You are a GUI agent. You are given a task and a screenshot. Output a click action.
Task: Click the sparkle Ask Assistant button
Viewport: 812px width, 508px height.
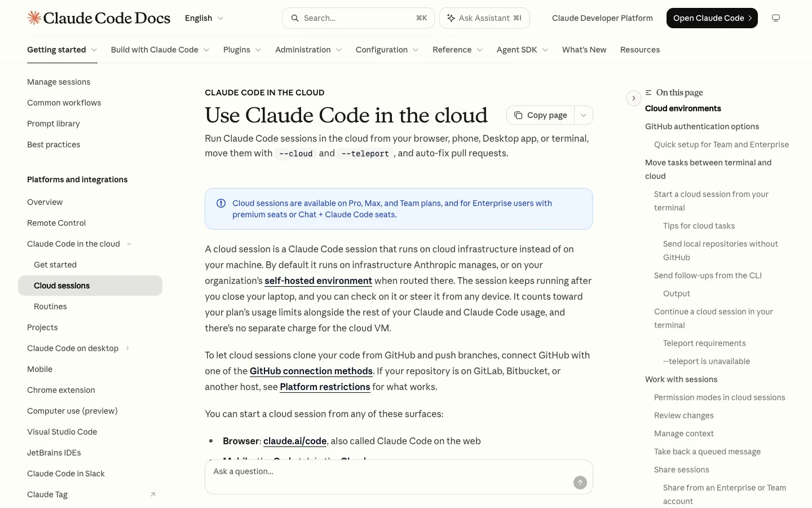pyautogui.click(x=484, y=18)
